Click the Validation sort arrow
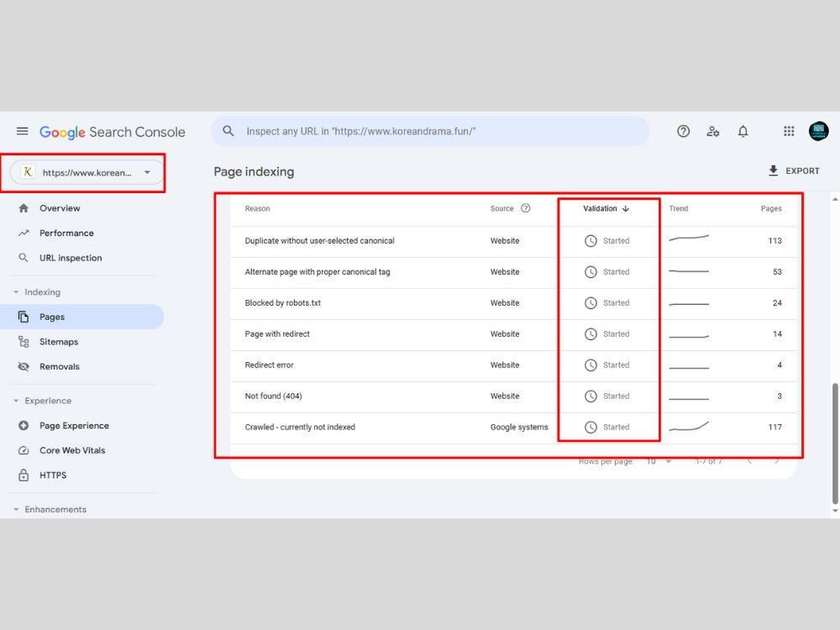840x630 pixels. pyautogui.click(x=625, y=208)
